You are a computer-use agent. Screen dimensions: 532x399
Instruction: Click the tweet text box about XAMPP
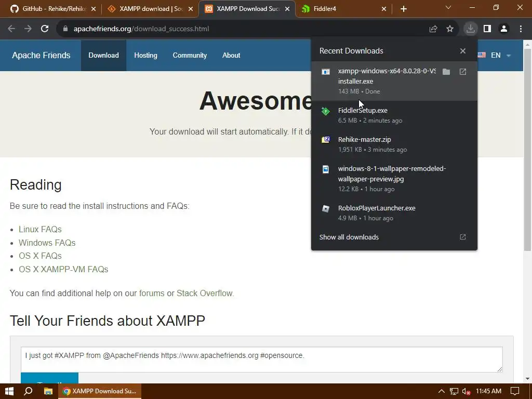(262, 360)
